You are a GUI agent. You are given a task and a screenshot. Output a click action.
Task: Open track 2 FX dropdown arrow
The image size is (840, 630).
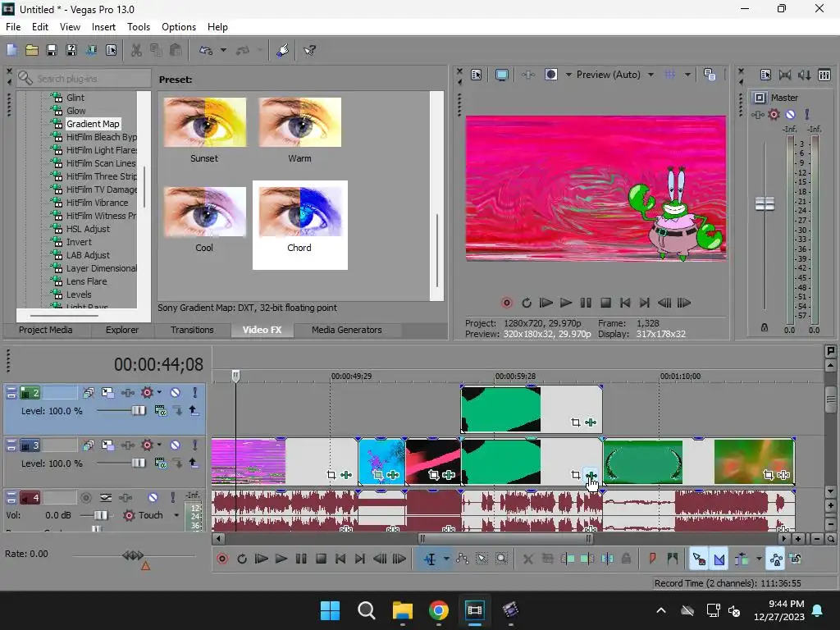click(x=160, y=393)
